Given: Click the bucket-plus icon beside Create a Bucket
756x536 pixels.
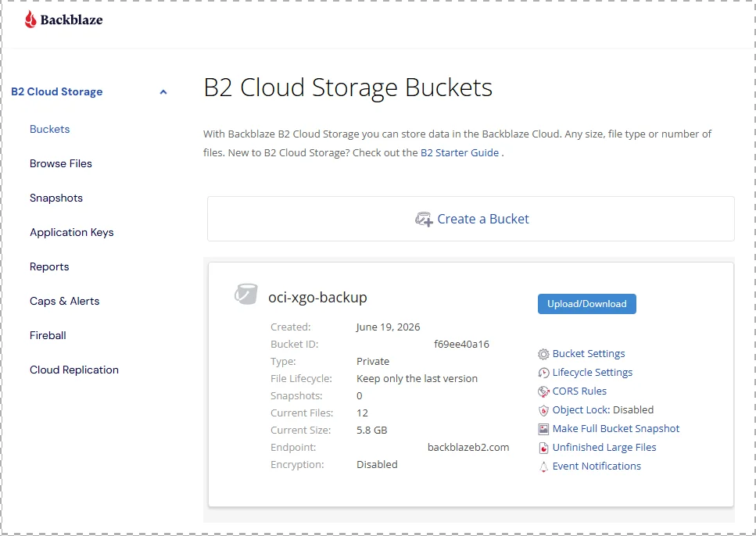Looking at the screenshot, I should [x=424, y=220].
